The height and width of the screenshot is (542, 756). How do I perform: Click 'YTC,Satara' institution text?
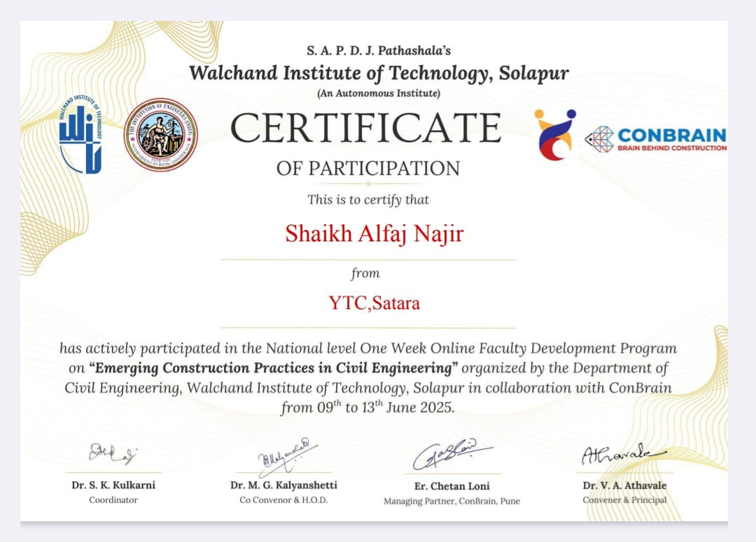coord(374,303)
